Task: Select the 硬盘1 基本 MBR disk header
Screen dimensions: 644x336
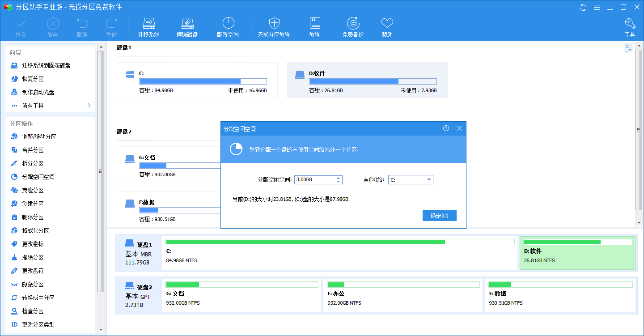Action: click(139, 253)
